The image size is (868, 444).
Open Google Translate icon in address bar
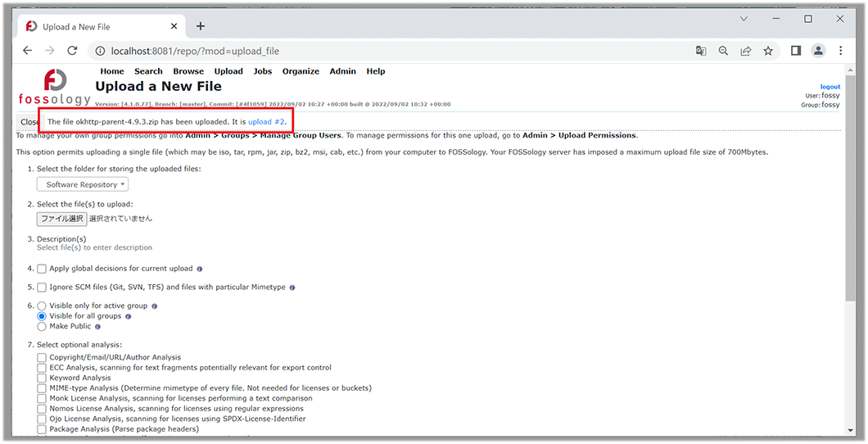point(701,51)
